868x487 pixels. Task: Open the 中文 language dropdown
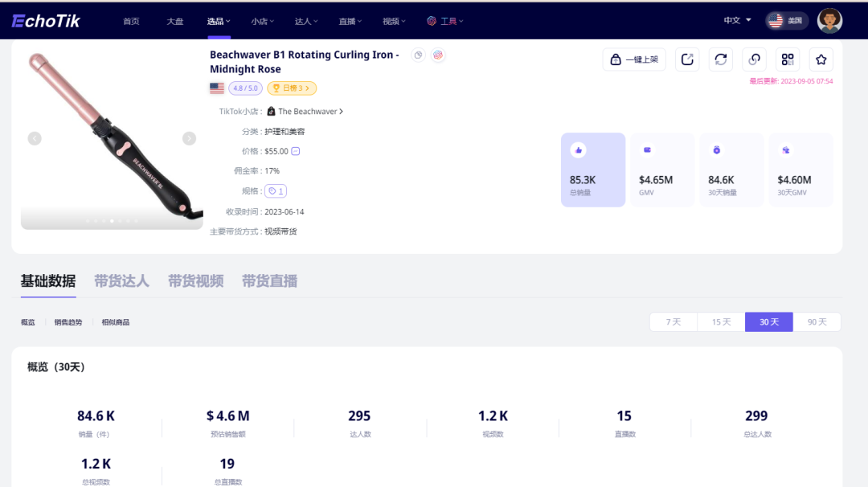737,20
